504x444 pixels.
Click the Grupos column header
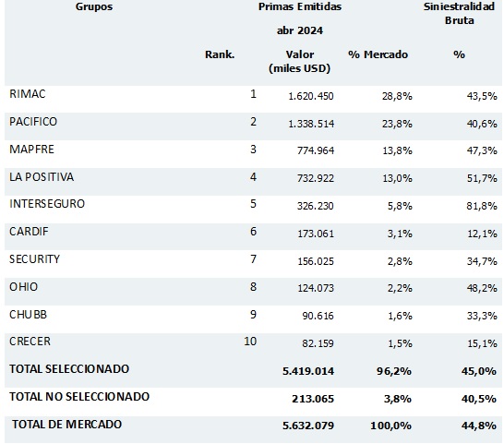pos(94,6)
